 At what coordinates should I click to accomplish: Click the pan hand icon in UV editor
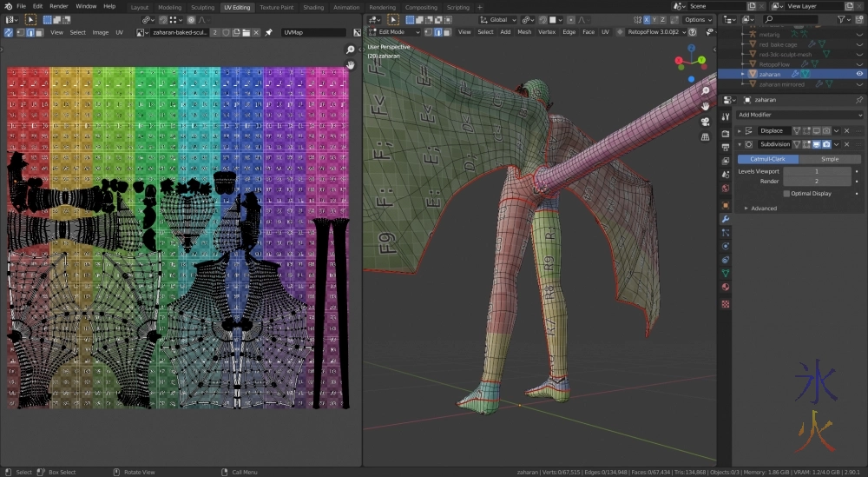coord(351,64)
